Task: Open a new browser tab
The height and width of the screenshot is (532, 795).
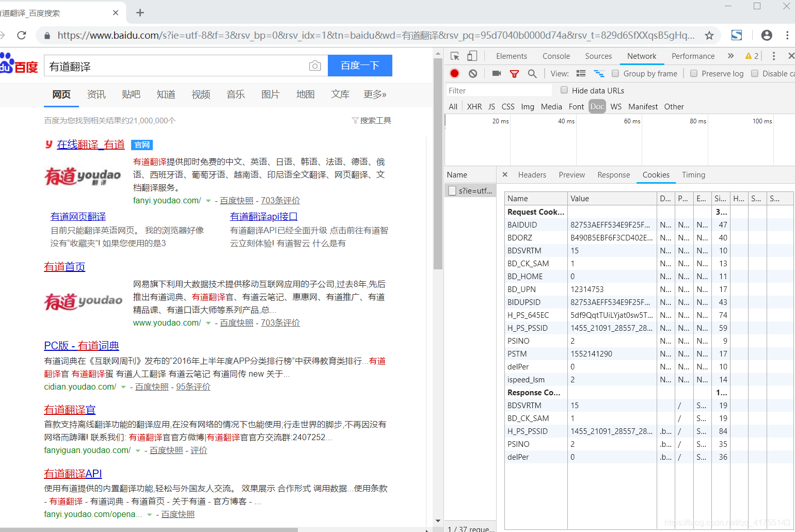Action: click(140, 12)
